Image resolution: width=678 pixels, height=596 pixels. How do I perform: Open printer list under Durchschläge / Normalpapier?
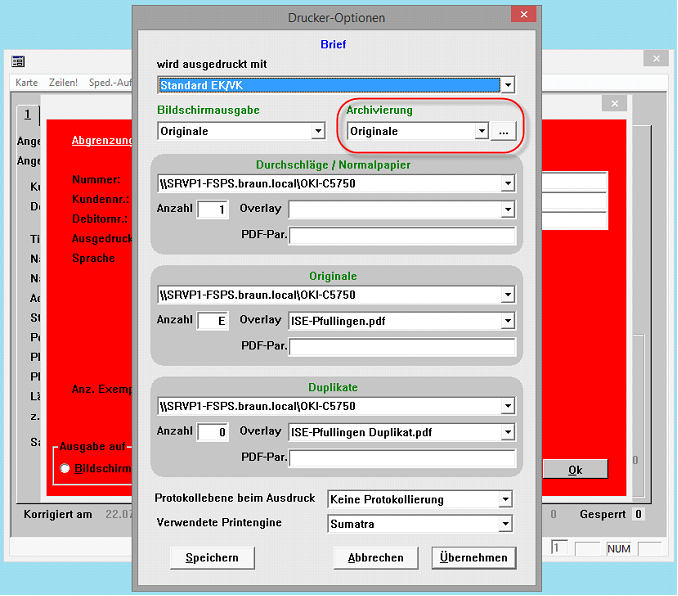[508, 184]
